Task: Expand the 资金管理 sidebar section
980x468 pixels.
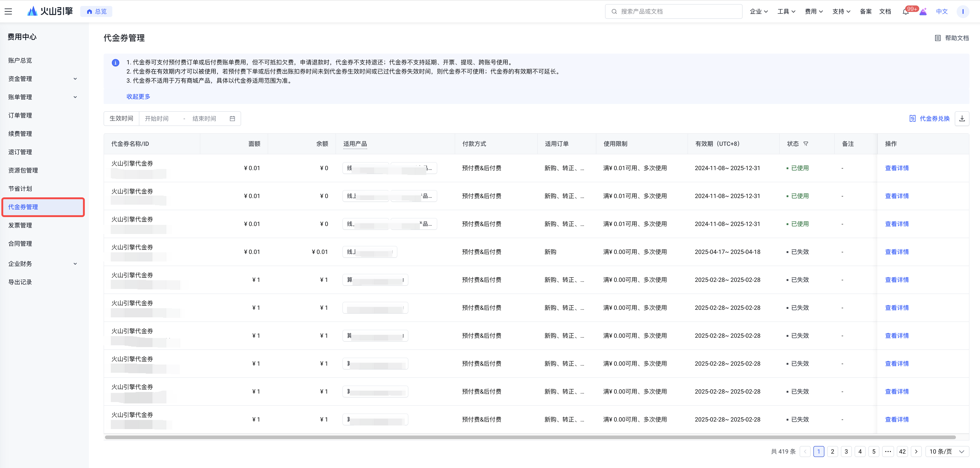Action: click(42, 79)
